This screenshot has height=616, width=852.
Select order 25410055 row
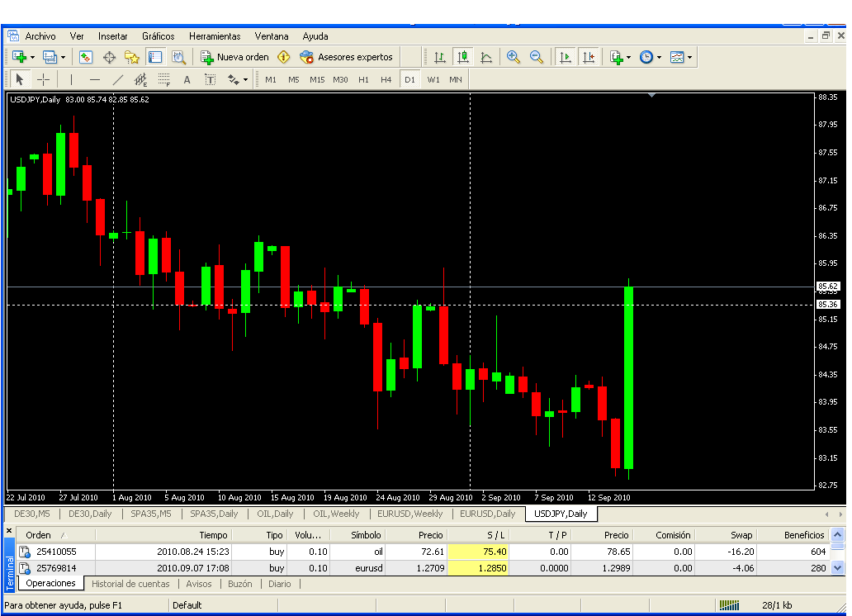424,552
